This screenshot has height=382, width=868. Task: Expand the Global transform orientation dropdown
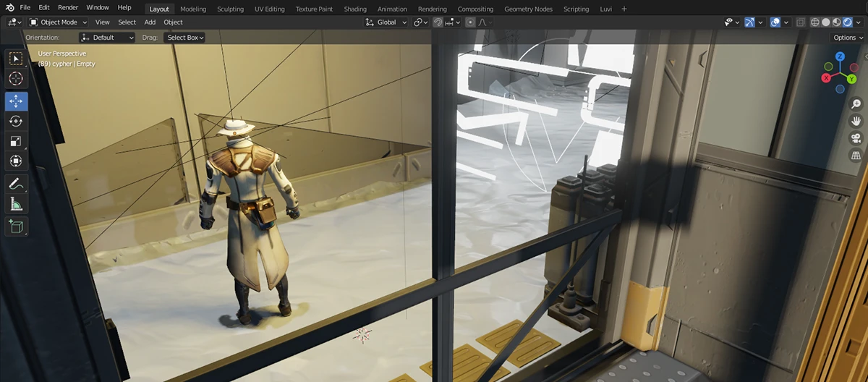(x=386, y=22)
